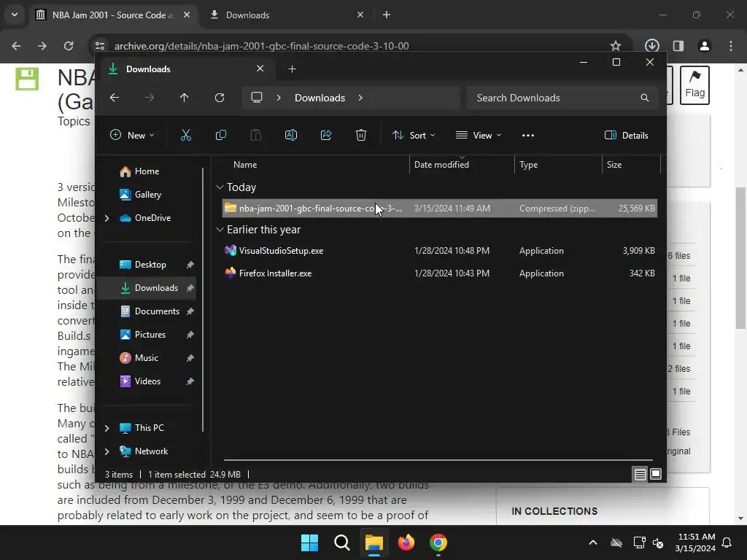Open Chrome profile avatar icon
This screenshot has height=560, width=747.
tap(705, 46)
